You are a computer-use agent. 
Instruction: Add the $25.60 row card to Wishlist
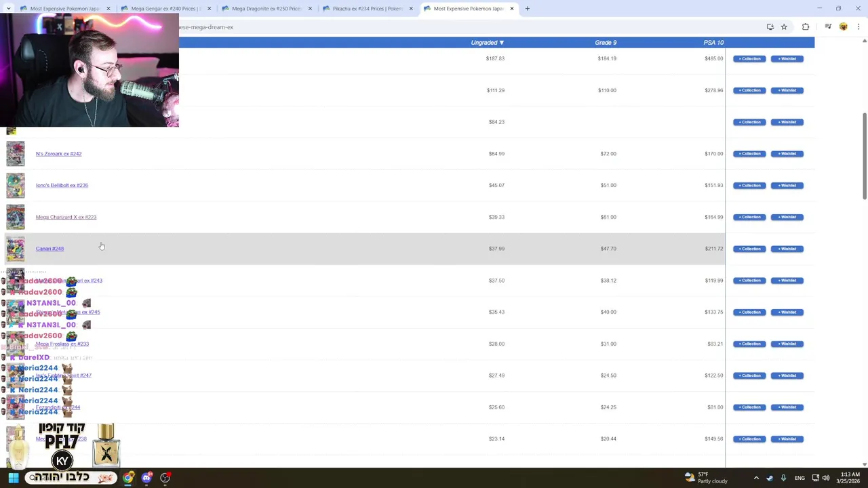pyautogui.click(x=787, y=407)
